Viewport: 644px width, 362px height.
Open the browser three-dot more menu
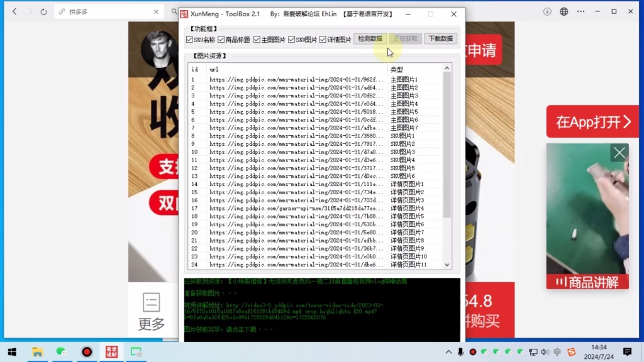coord(580,11)
